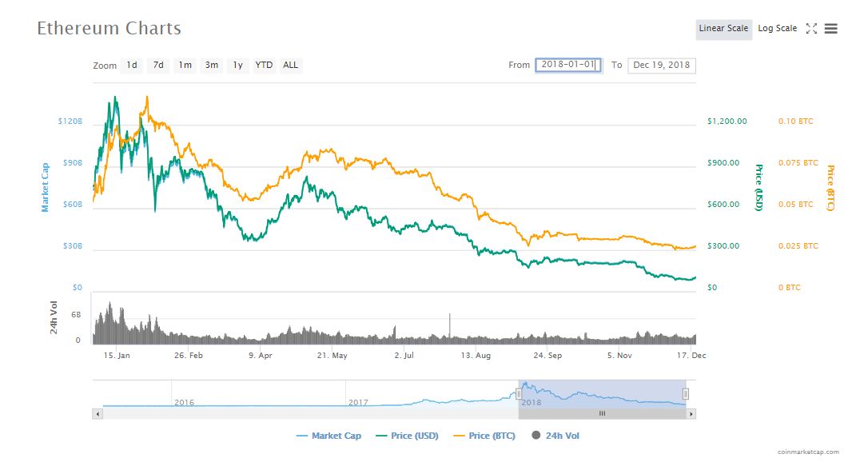Set zoom range to 7d
Image resolution: width=868 pixels, height=466 pixels.
[x=158, y=65]
